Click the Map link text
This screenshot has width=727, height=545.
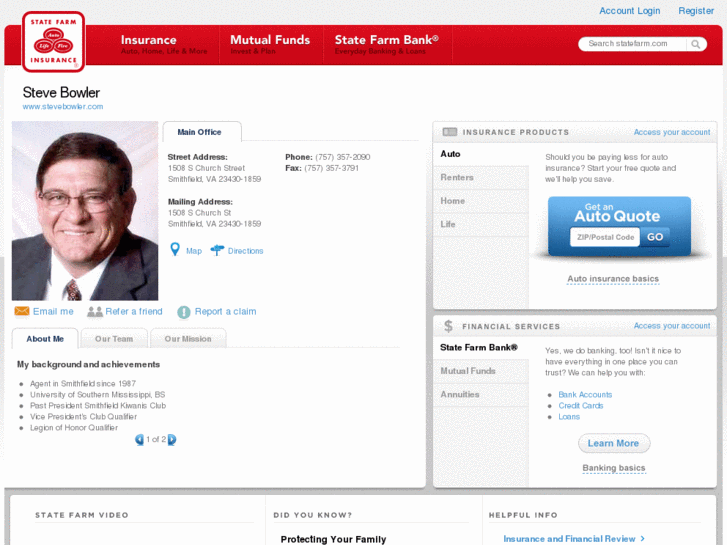click(x=194, y=251)
